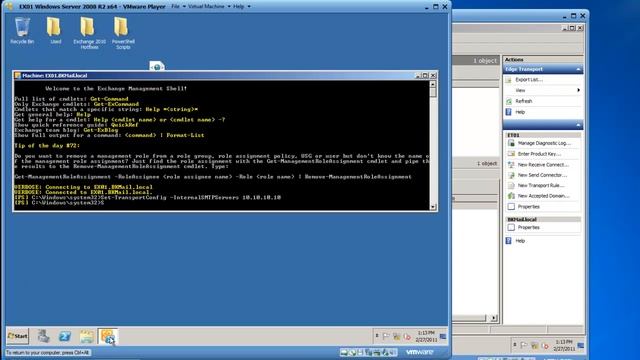Image resolution: width=640 pixels, height=360 pixels.
Task: Click the shell scrollbar down arrow
Action: (x=433, y=207)
